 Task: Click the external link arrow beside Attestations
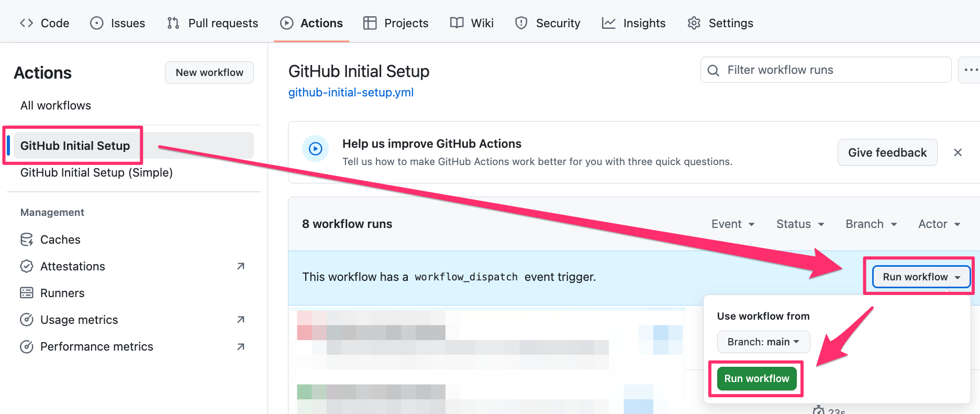click(241, 266)
